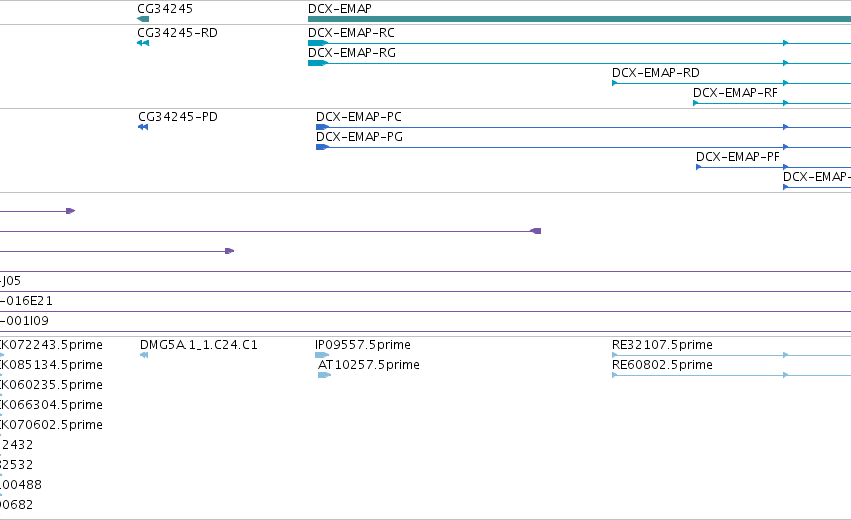This screenshot has width=851, height=520.
Task: Click the RE32107.5prime EST label
Action: click(662, 345)
